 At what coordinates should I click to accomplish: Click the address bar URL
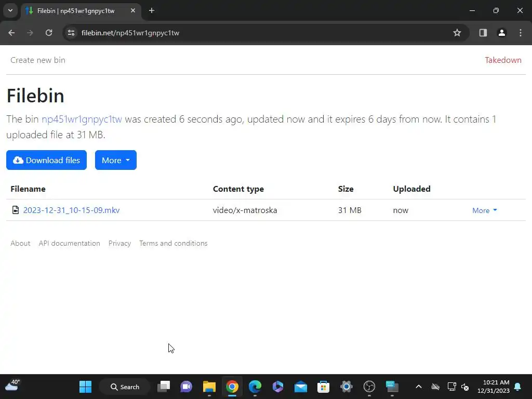130,33
